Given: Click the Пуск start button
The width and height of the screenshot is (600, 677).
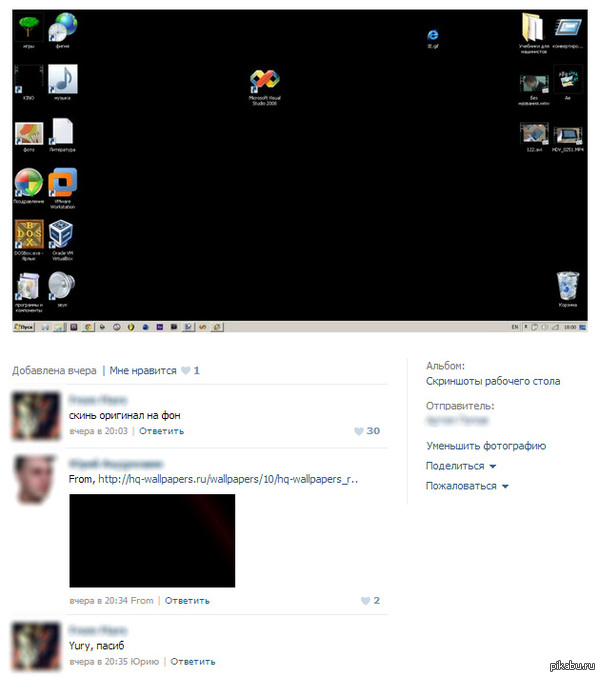Looking at the screenshot, I should [24, 327].
